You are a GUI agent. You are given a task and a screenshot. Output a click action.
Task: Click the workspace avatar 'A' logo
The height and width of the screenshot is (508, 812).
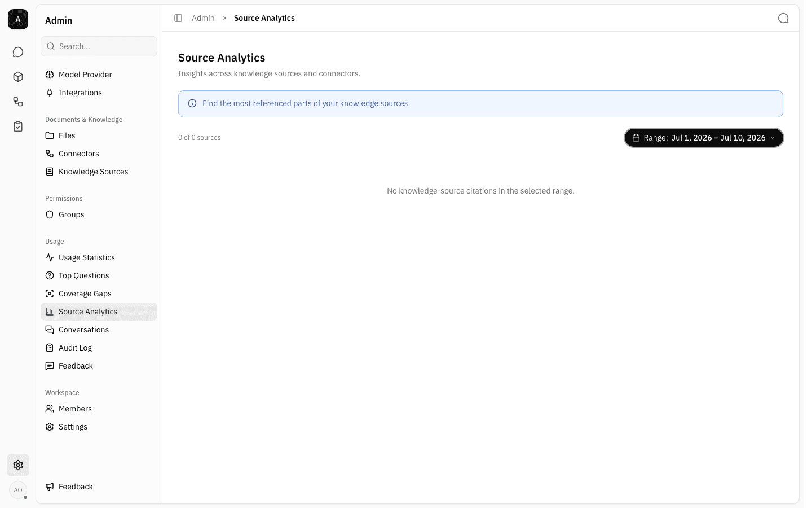click(x=18, y=19)
